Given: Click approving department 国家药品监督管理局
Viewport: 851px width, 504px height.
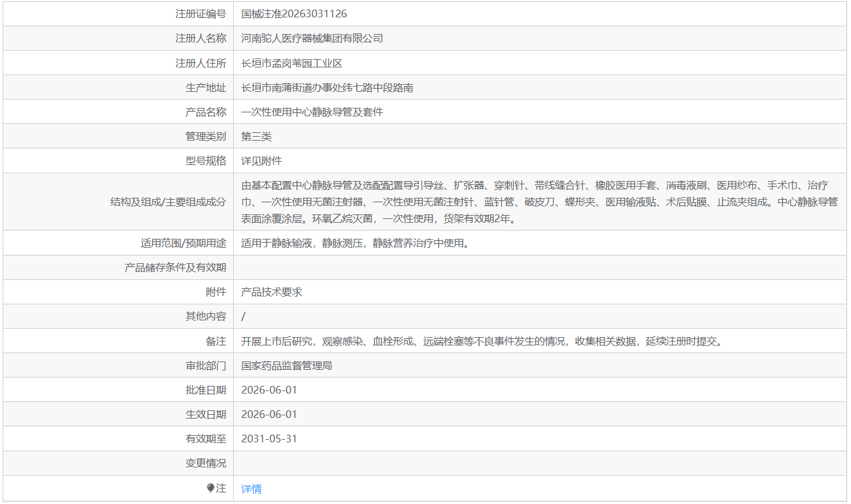Looking at the screenshot, I should click(286, 365).
